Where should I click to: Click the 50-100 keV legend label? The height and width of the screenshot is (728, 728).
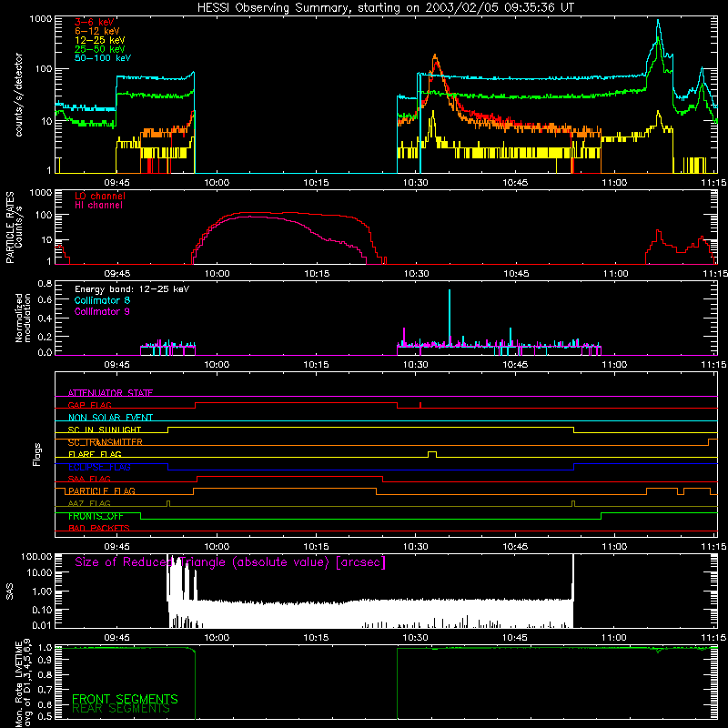tap(103, 58)
